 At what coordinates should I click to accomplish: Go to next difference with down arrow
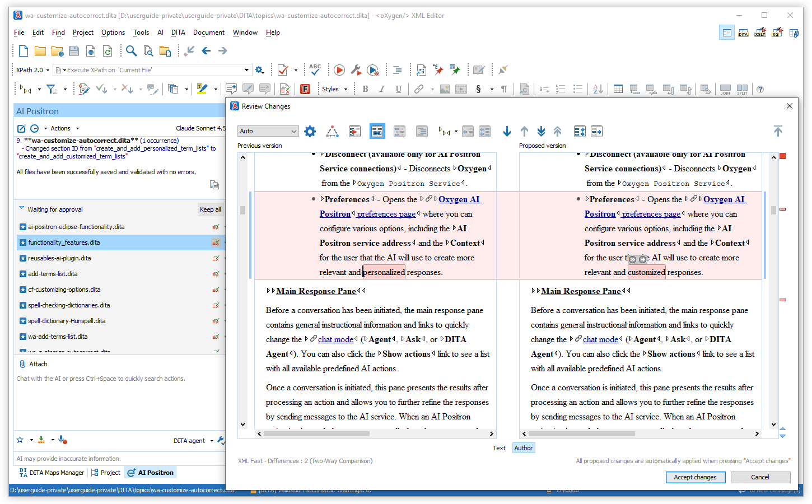pyautogui.click(x=507, y=132)
